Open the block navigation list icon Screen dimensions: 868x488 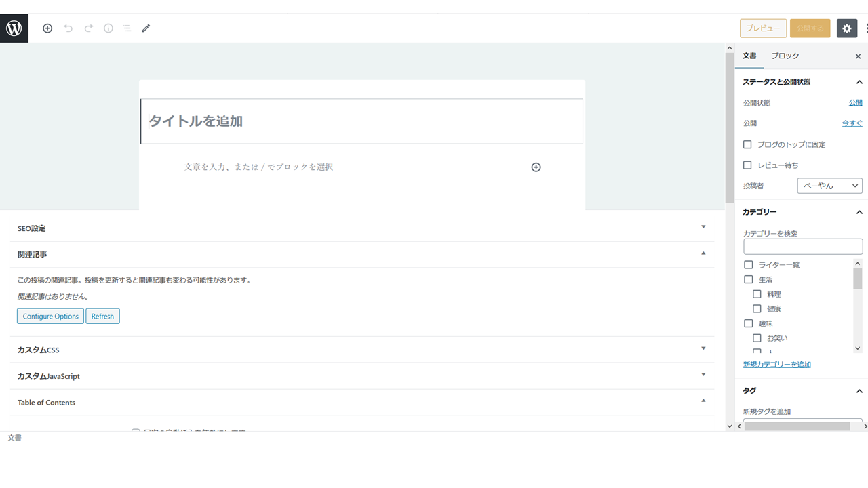point(127,28)
